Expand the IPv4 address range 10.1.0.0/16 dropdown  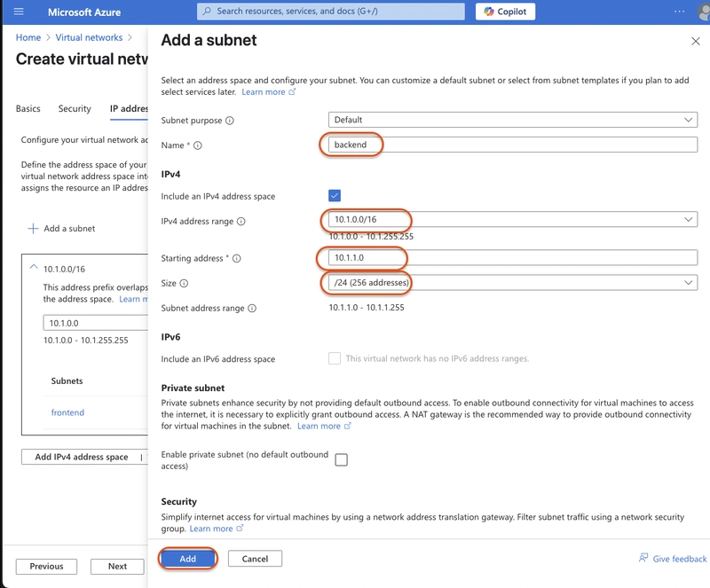tap(513, 220)
